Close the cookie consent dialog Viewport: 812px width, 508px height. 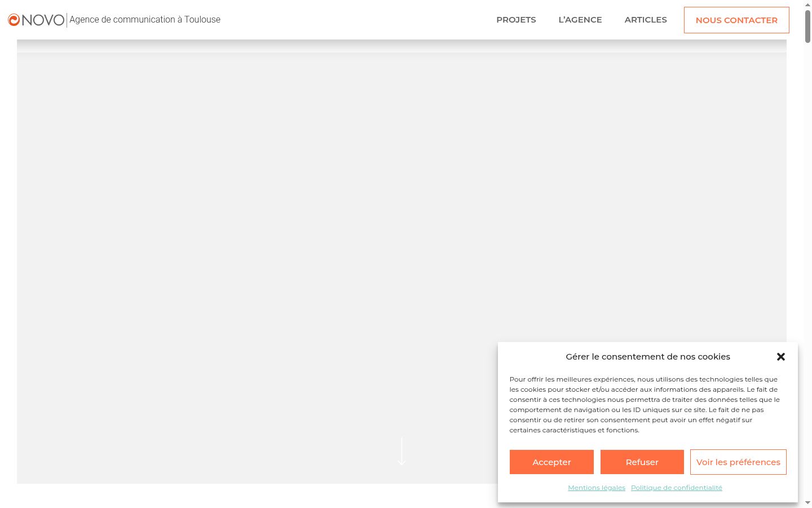781,357
